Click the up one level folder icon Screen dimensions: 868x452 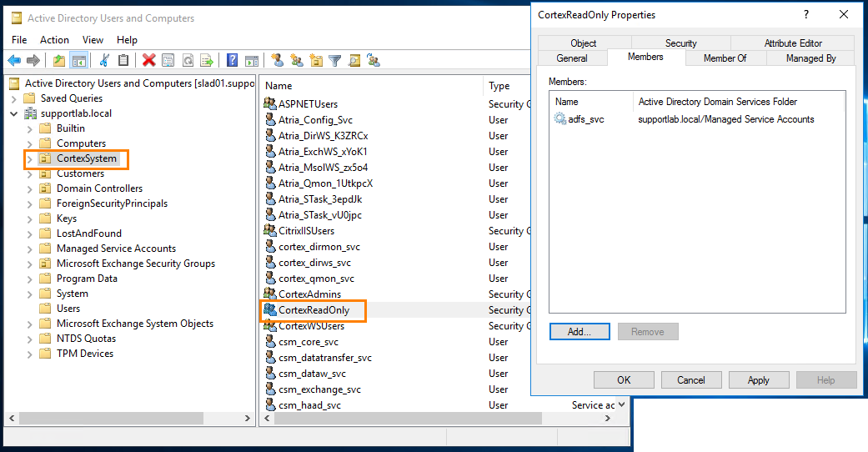[58, 60]
